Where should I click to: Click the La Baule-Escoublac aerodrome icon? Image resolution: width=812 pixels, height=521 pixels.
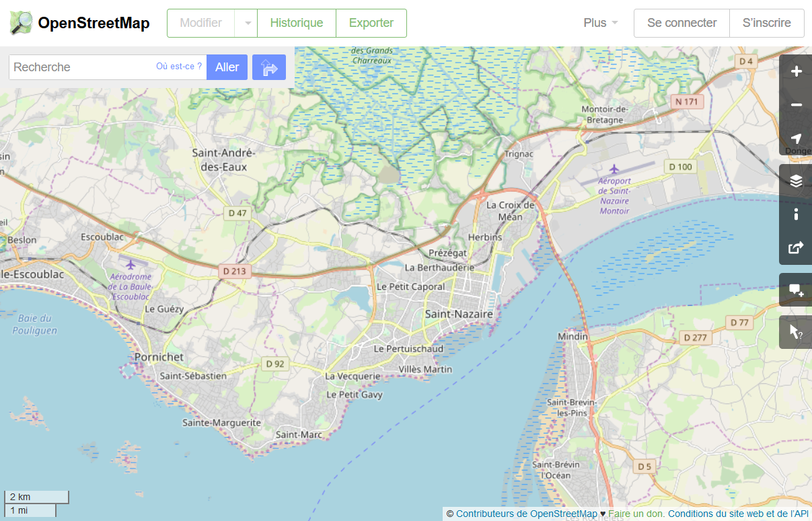(x=131, y=264)
